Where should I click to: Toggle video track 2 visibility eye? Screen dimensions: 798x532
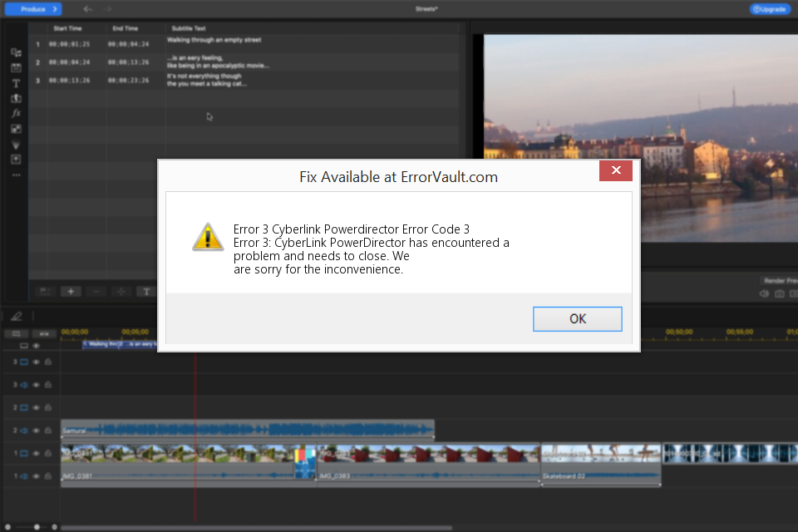[x=36, y=408]
